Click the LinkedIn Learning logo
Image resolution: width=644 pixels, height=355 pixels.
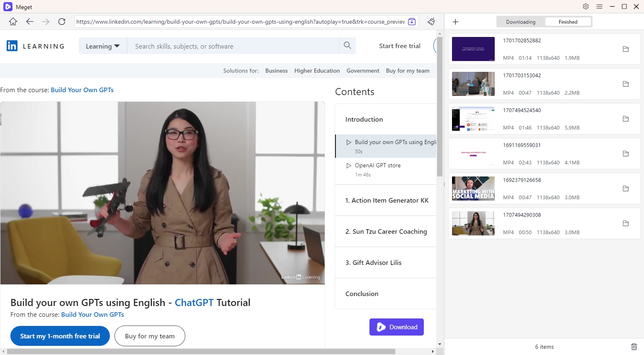point(36,46)
